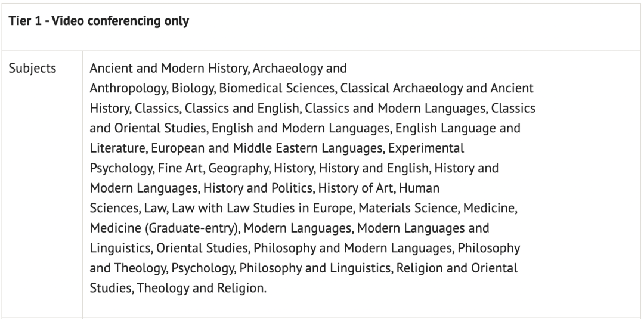Click 'Biomedical Sciences' in subjects list
644x319 pixels.
tap(277, 88)
